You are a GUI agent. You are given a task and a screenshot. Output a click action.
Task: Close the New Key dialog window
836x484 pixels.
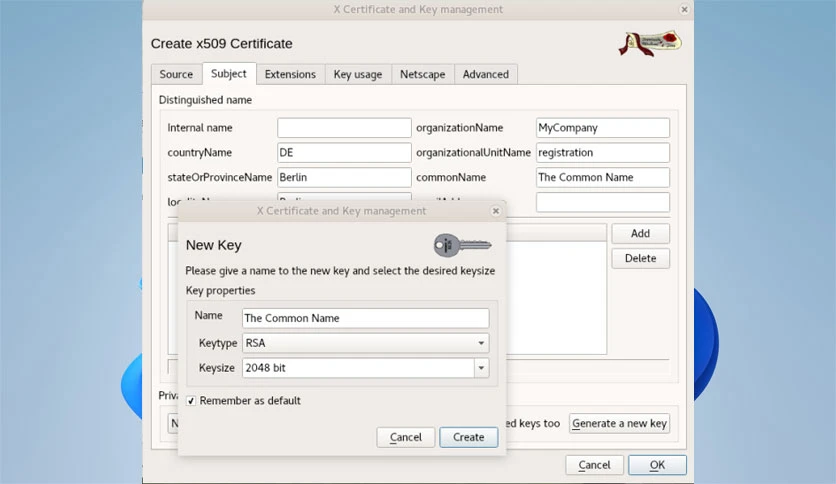(x=496, y=211)
